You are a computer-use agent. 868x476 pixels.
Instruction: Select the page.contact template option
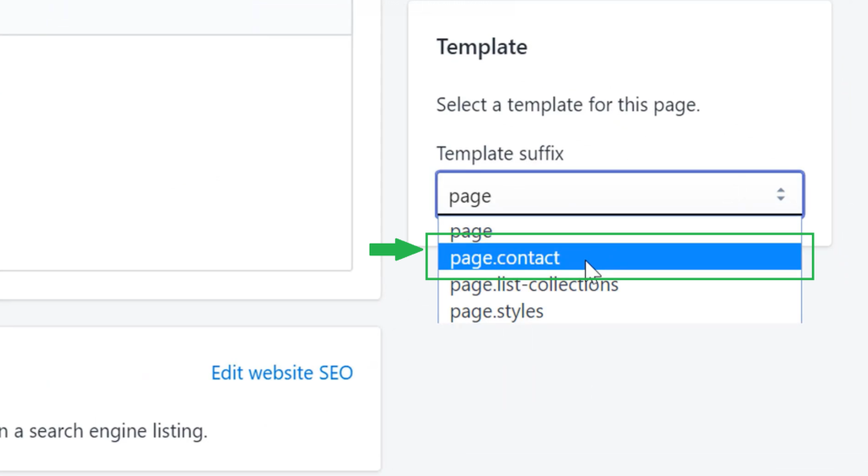click(x=620, y=256)
